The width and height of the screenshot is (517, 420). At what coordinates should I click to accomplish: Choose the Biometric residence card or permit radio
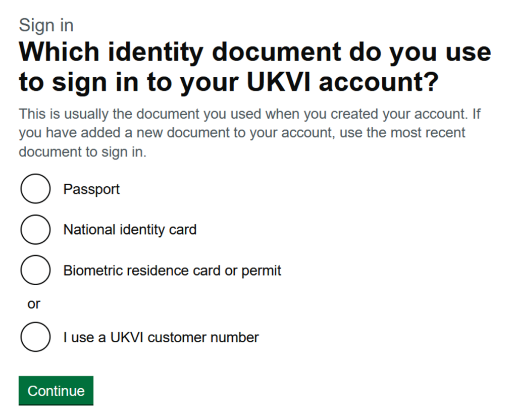(35, 270)
